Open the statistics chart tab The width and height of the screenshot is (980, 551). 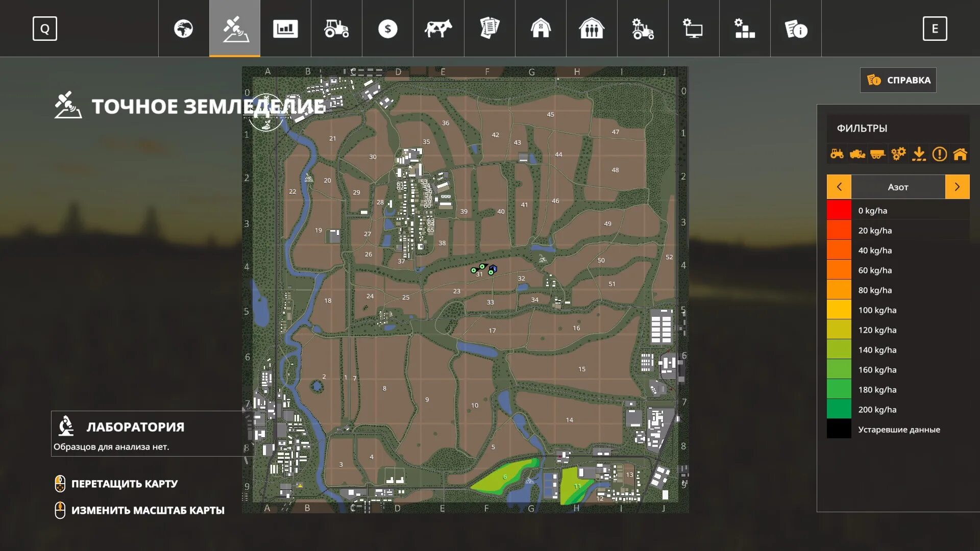285,29
